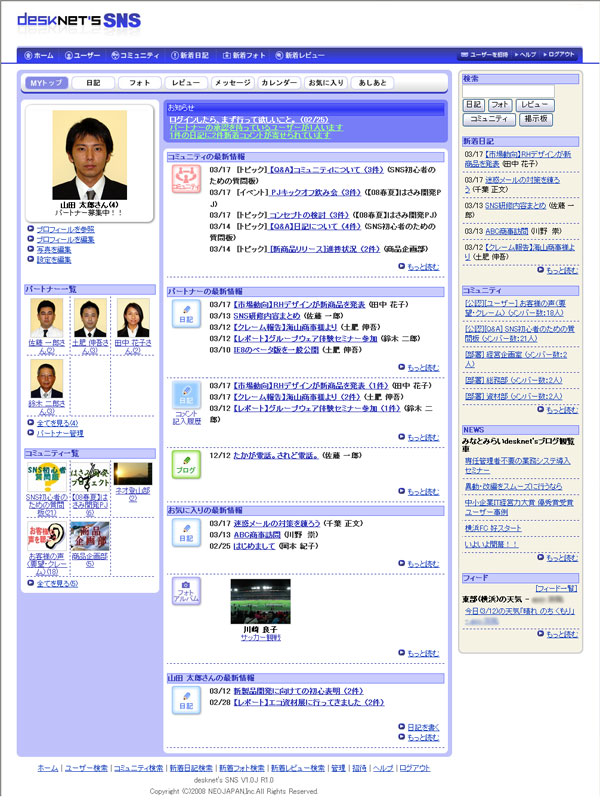Open the フォトアルバム camera icon
The image size is (600, 801).
coord(186,591)
